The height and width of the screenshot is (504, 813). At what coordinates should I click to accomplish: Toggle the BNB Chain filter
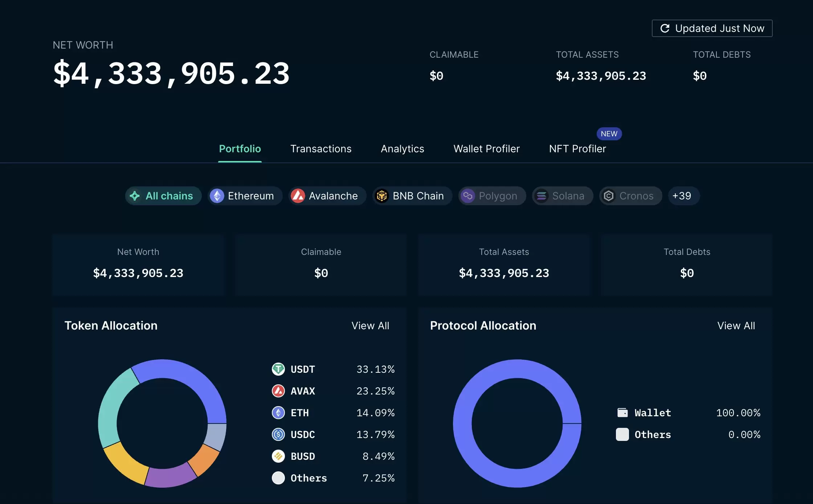click(x=412, y=196)
